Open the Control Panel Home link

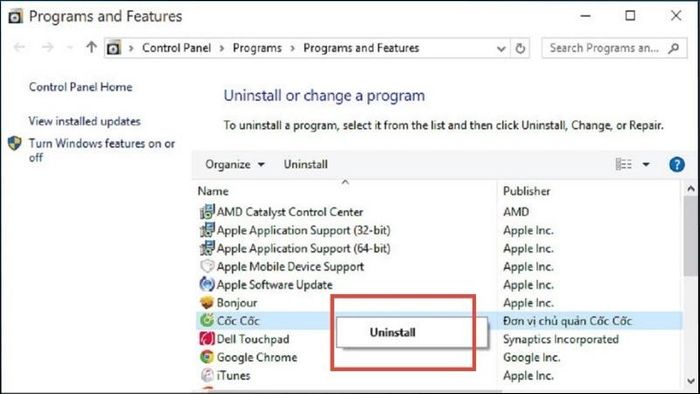pyautogui.click(x=80, y=87)
